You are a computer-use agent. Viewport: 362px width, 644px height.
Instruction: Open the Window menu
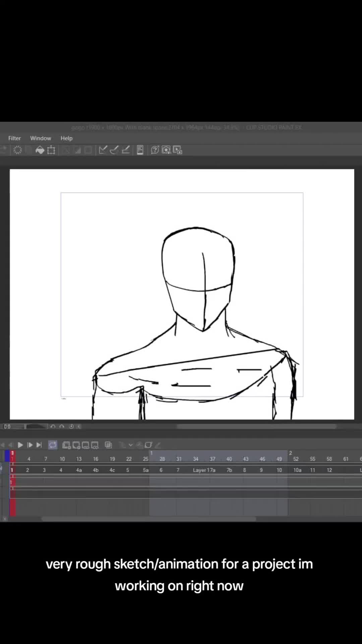pos(41,138)
